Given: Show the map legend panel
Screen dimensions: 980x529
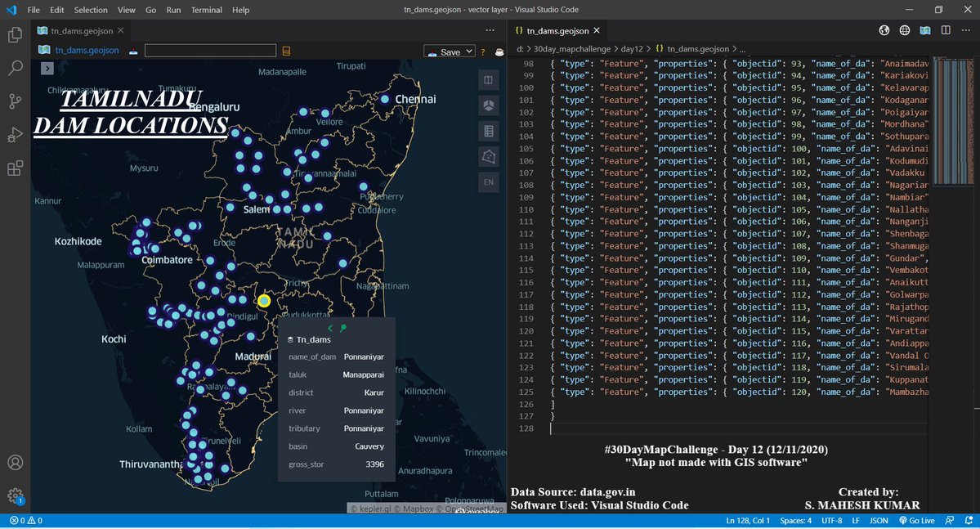Looking at the screenshot, I should pyautogui.click(x=488, y=131).
